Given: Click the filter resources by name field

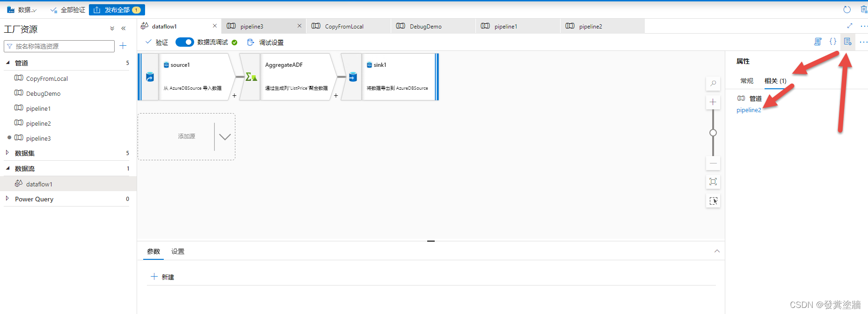Looking at the screenshot, I should point(59,46).
